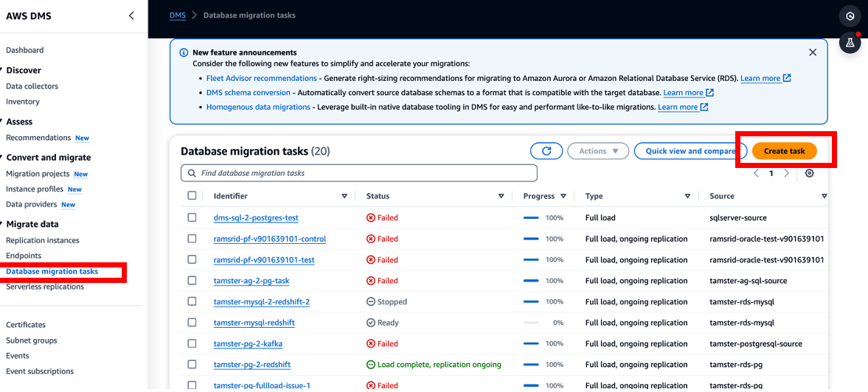Collapse the AWS DMS sidebar
Image resolution: width=868 pixels, height=392 pixels.
pos(131,15)
